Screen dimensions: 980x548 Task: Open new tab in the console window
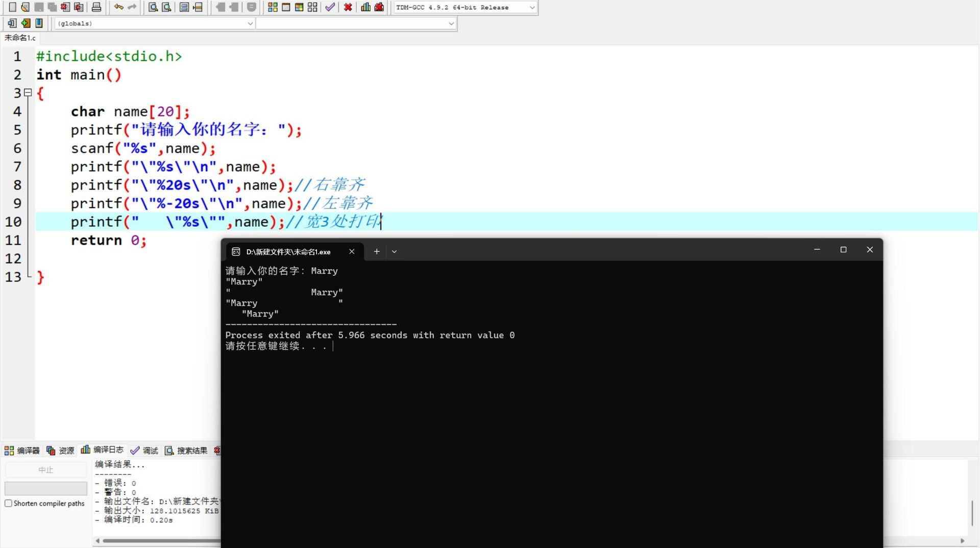coord(377,251)
